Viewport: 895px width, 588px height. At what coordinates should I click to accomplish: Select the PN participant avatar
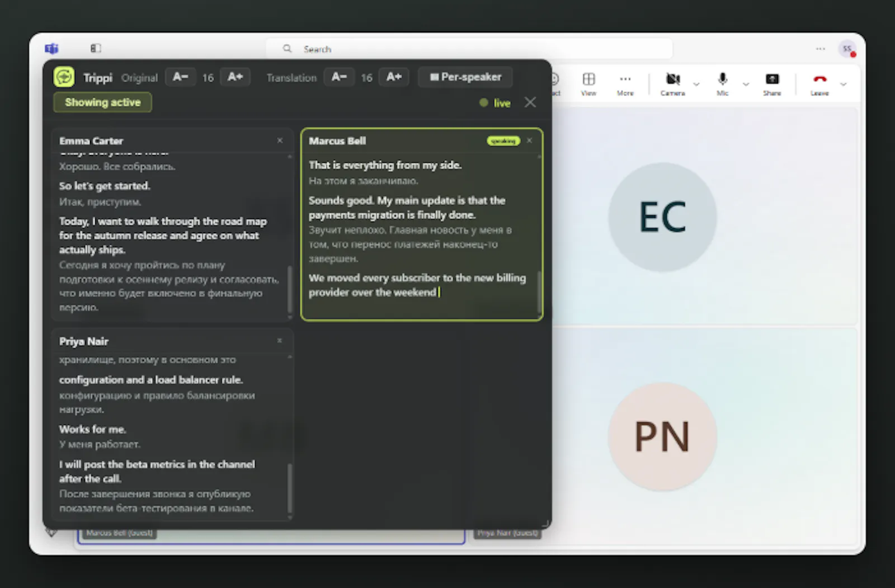coord(663,437)
